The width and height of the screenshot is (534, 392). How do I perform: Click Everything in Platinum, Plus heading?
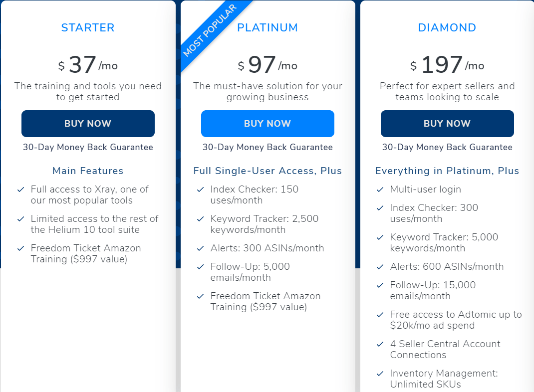(447, 171)
